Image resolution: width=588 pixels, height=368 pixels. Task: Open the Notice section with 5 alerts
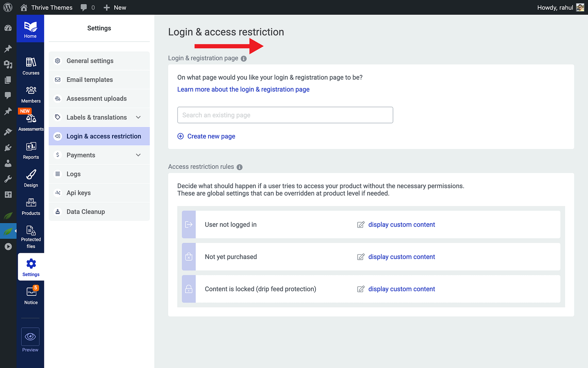point(30,294)
